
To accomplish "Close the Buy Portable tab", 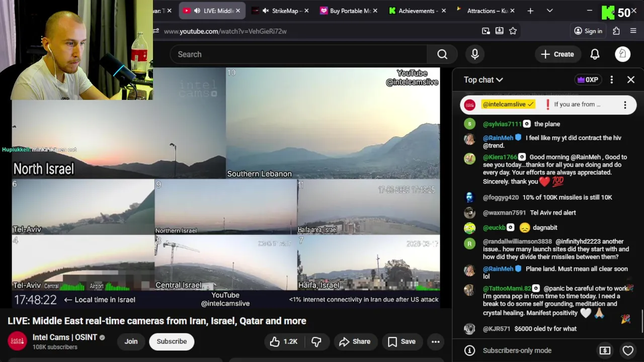I will (x=375, y=11).
